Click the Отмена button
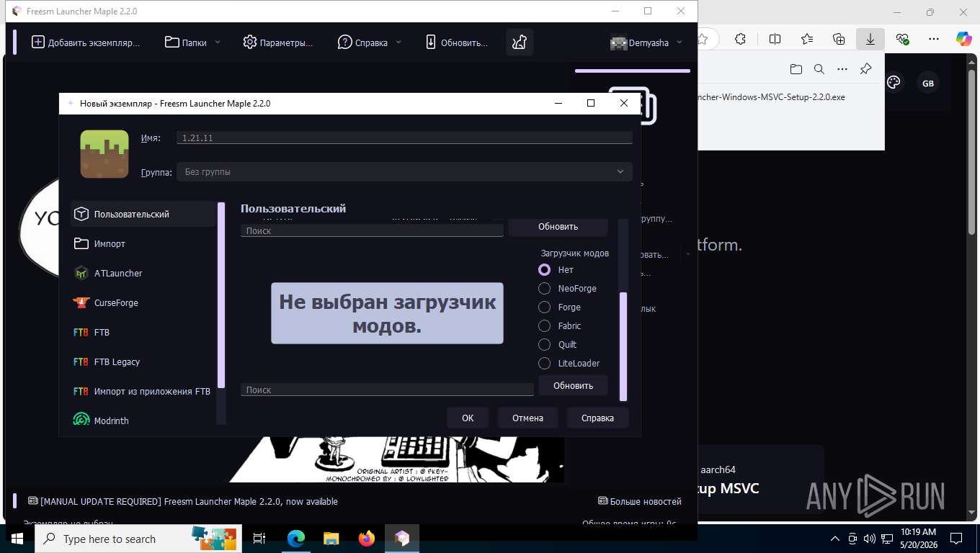Viewport: 980px width, 553px height. [527, 418]
